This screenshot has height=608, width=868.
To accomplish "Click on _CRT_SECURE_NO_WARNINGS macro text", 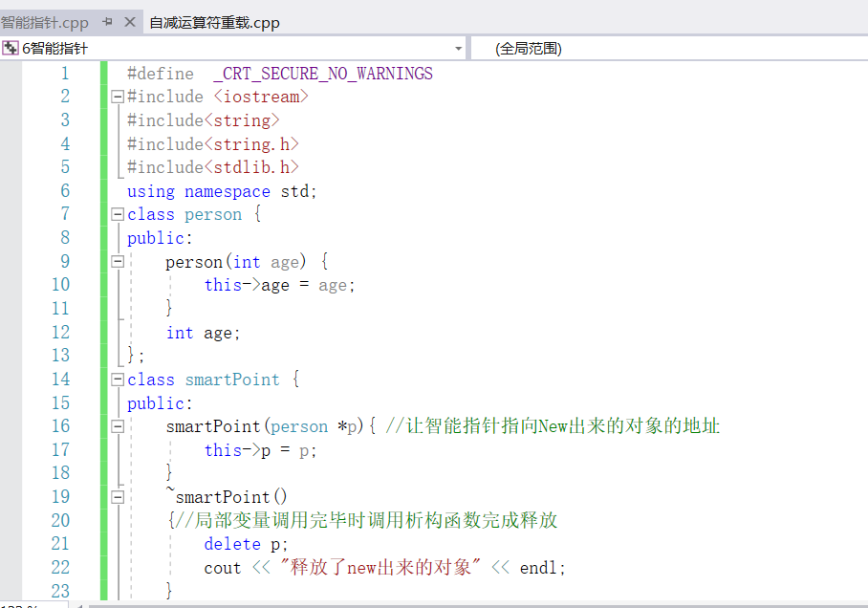I will pyautogui.click(x=323, y=74).
